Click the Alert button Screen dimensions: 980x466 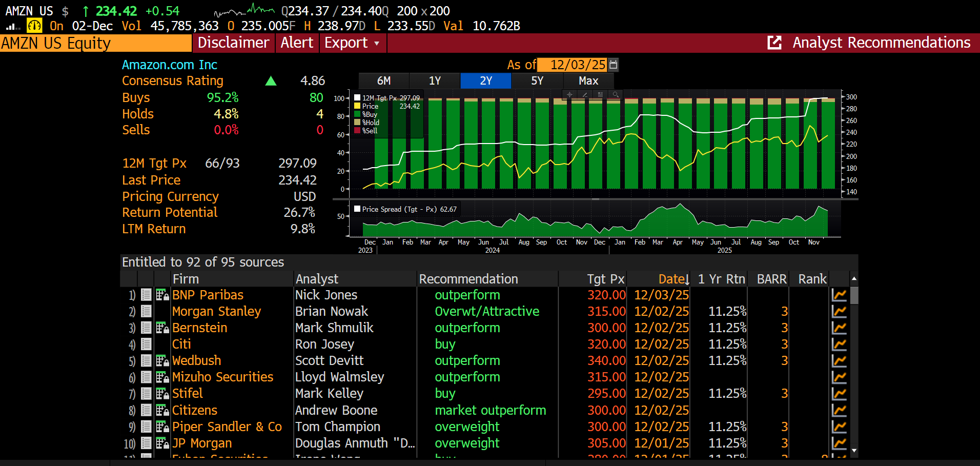coord(297,43)
